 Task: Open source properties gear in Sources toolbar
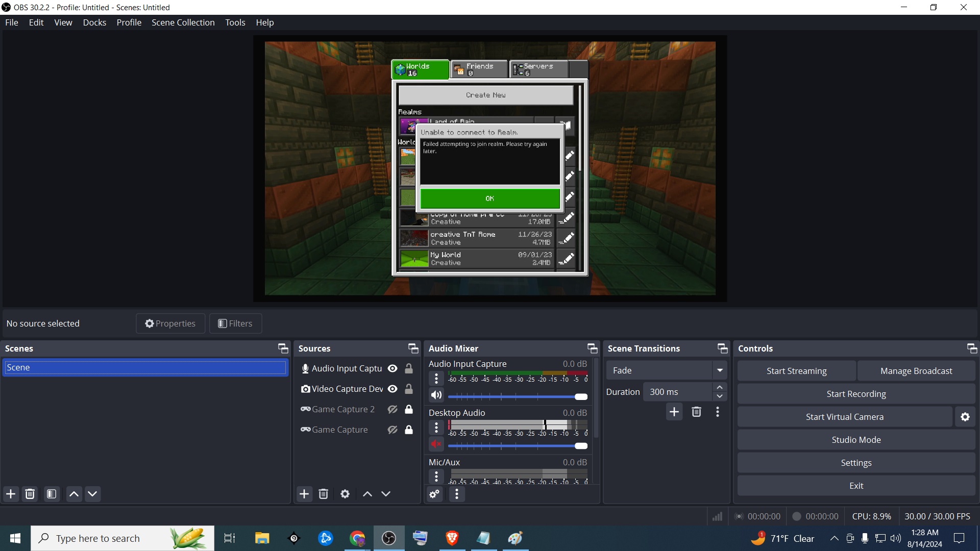click(x=345, y=494)
